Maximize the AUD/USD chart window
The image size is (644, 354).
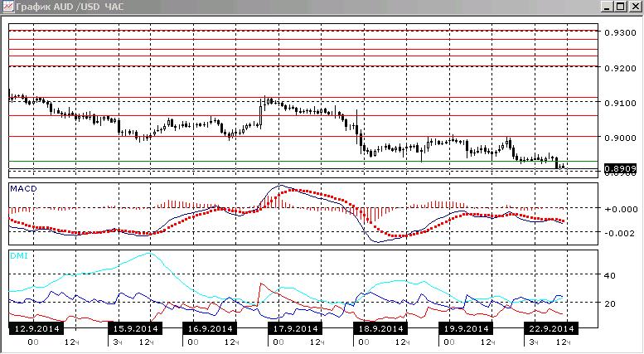tap(621, 7)
